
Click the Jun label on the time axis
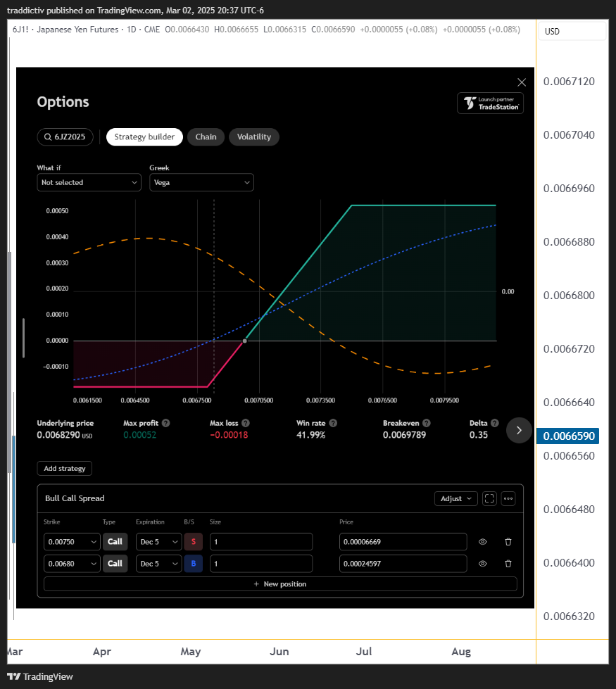coord(279,651)
